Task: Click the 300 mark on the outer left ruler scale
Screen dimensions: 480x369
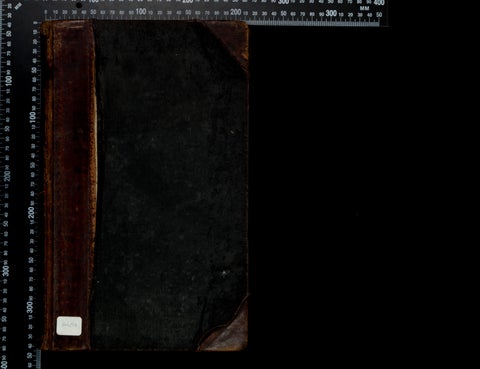Action: [x=6, y=270]
